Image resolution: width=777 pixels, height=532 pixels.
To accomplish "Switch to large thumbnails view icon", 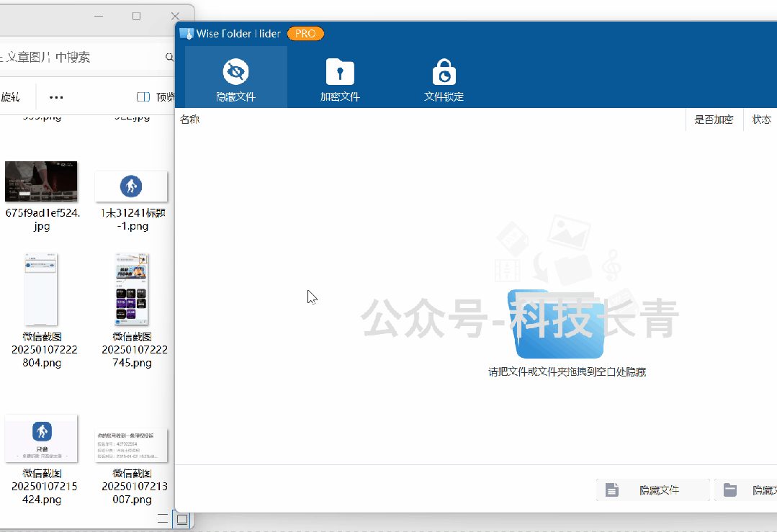I will coord(182,519).
